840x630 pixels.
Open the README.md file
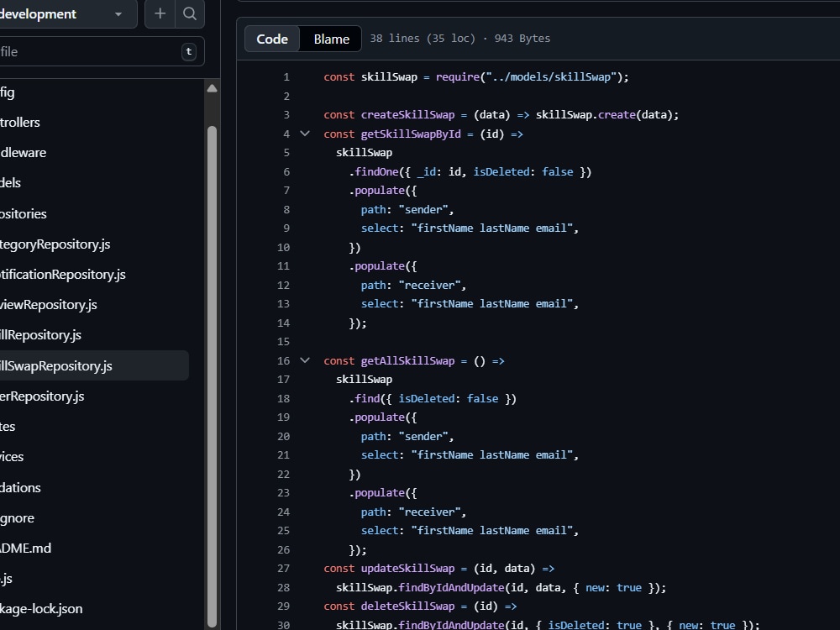[x=25, y=548]
